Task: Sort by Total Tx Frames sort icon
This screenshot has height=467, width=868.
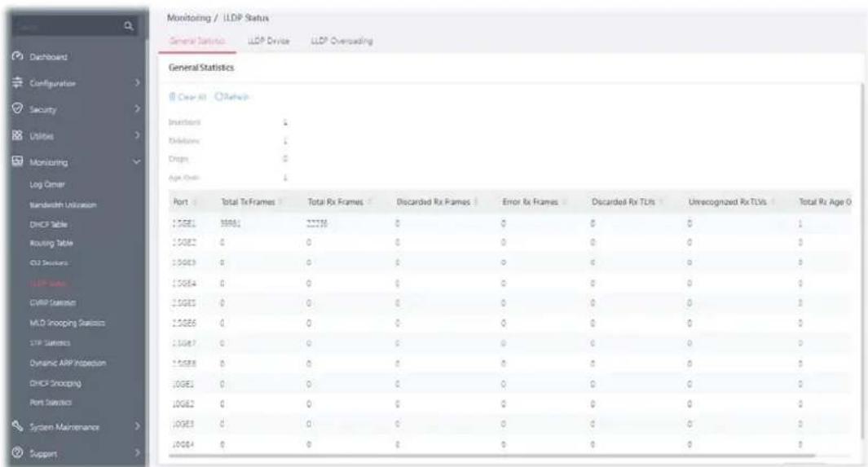Action: (x=280, y=202)
